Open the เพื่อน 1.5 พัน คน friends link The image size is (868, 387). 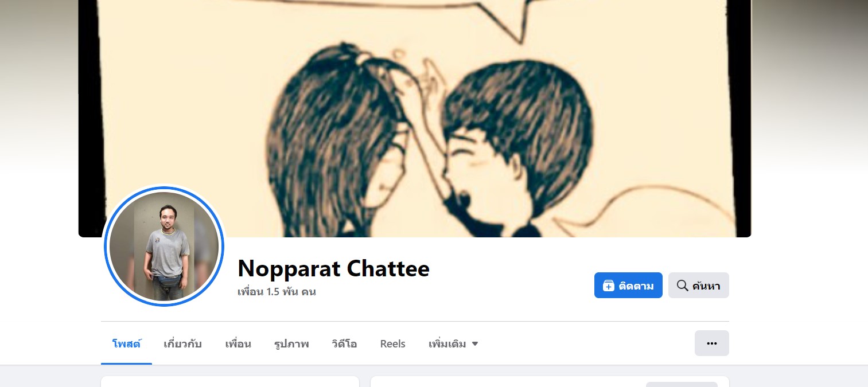click(277, 291)
